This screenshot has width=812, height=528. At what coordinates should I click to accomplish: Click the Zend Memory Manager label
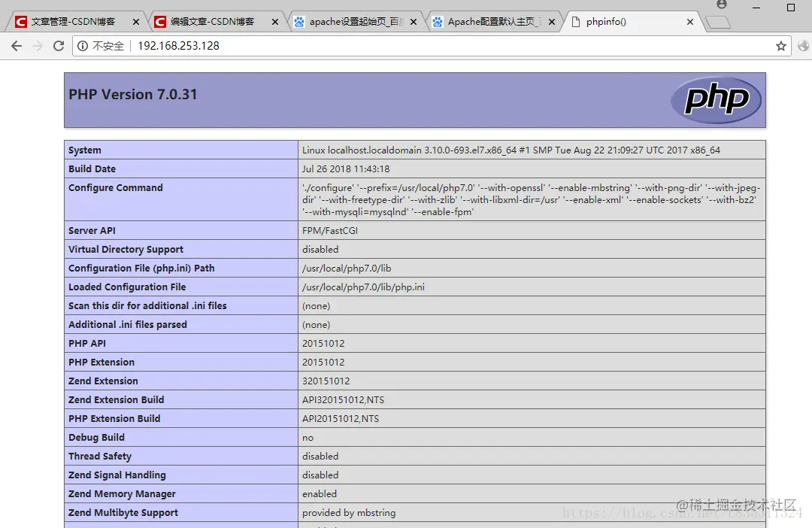click(122, 494)
